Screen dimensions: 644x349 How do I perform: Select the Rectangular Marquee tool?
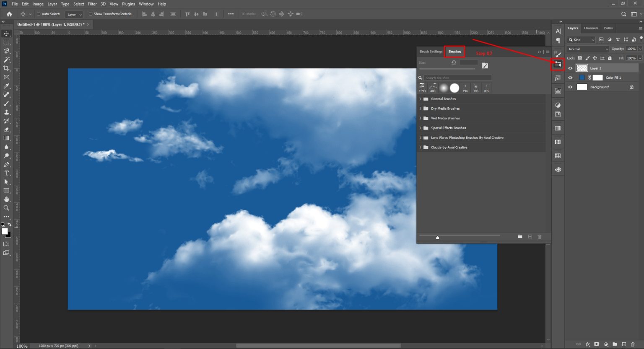coord(6,42)
